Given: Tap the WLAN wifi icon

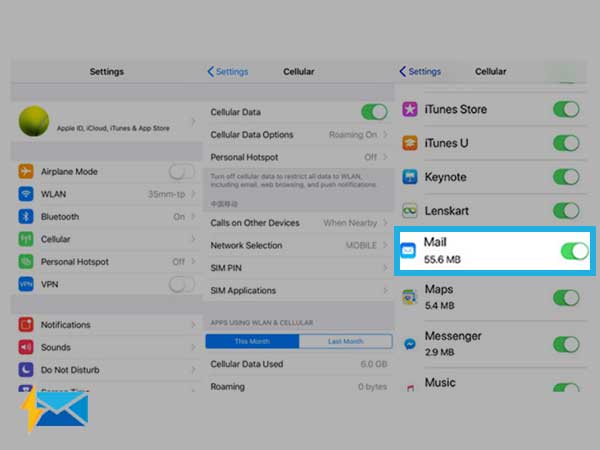Looking at the screenshot, I should click(26, 194).
